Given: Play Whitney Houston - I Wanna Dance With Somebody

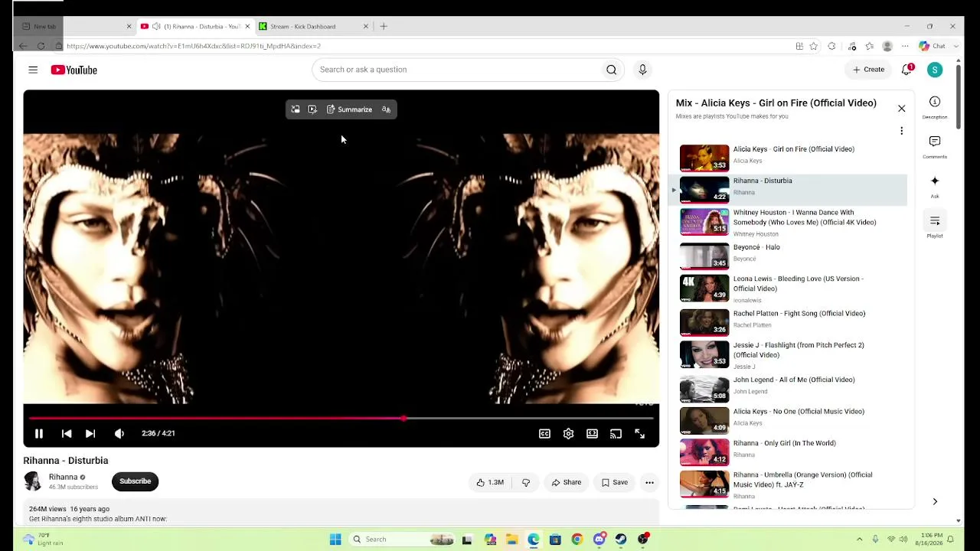Looking at the screenshot, I should (789, 222).
